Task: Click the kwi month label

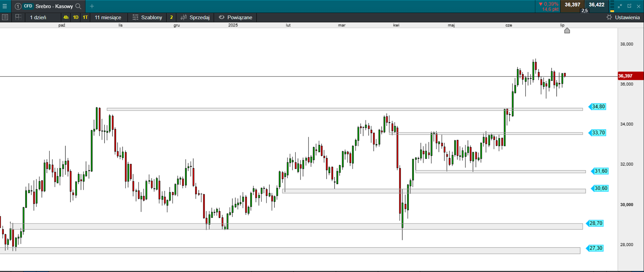Action: 396,25
